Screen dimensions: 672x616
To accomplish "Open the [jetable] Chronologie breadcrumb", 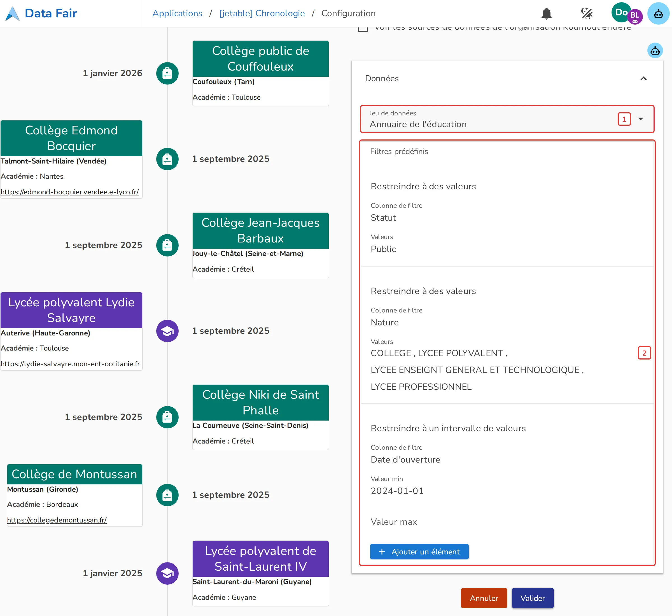I will 262,13.
